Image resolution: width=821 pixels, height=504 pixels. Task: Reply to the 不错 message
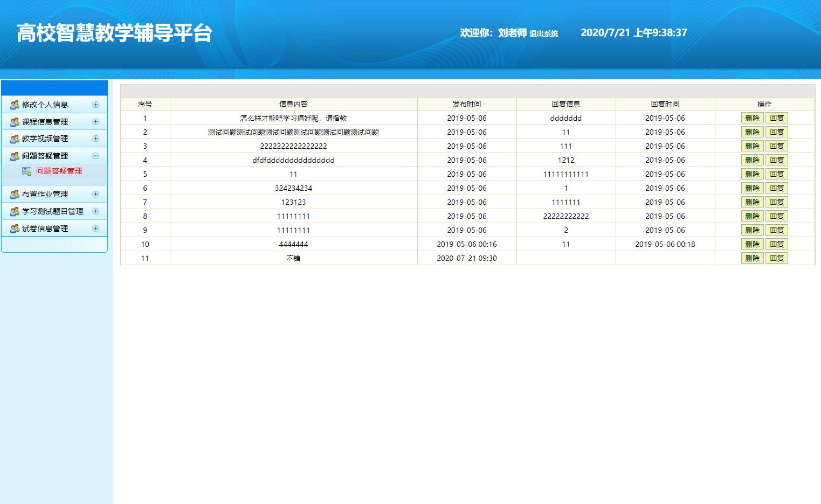777,258
